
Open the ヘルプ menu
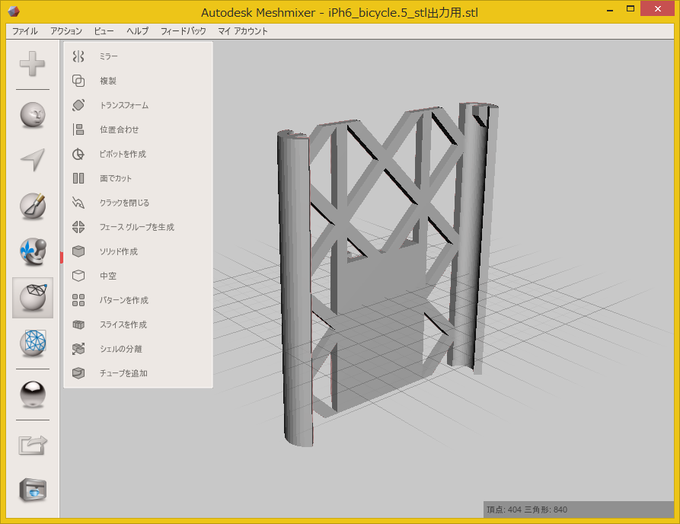(x=137, y=31)
